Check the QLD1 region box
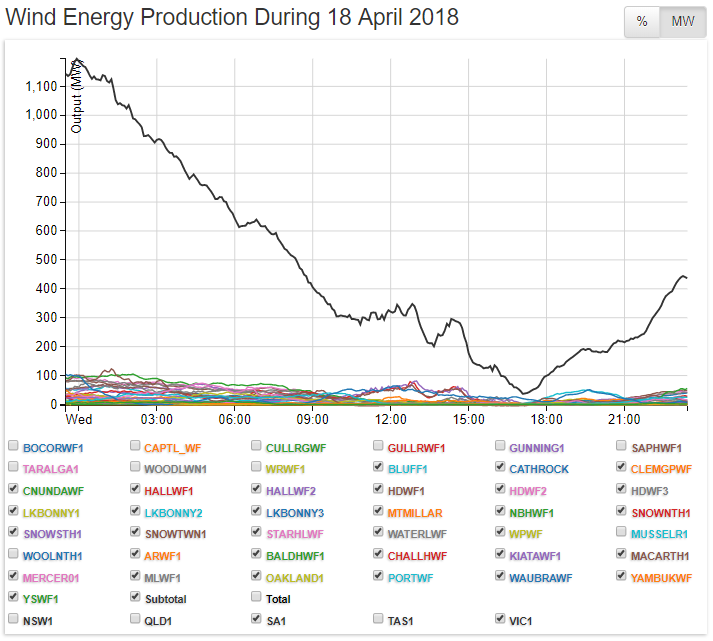Viewport: 713px width, 641px height. tap(136, 619)
